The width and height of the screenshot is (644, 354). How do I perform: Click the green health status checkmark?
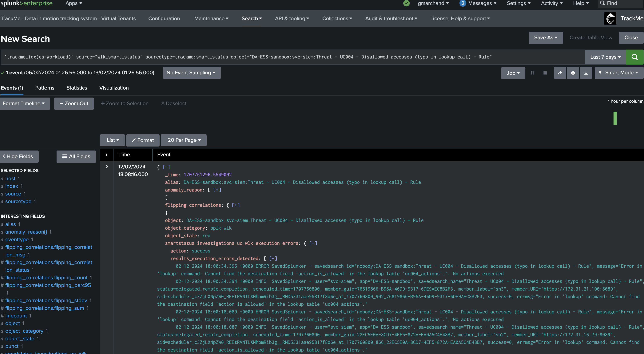(407, 3)
